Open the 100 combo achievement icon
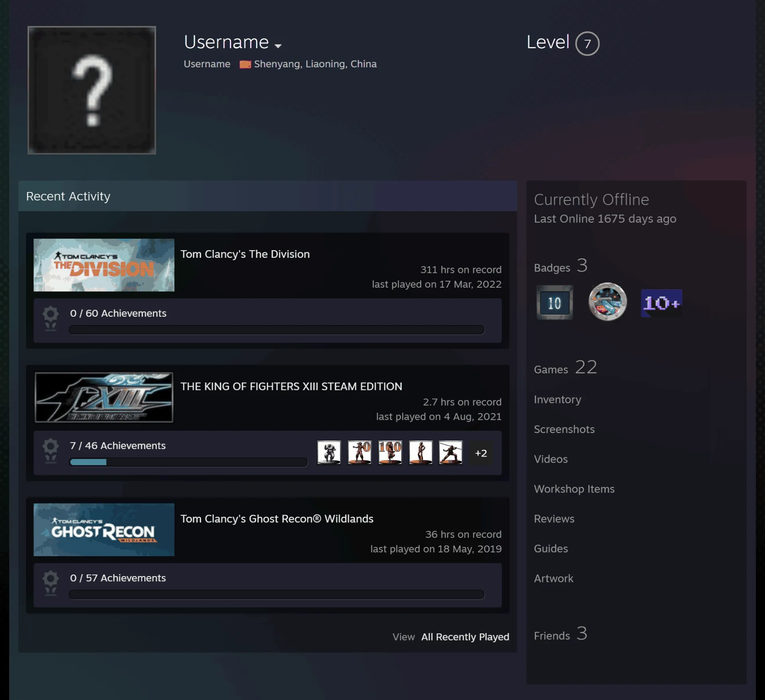Viewport: 765px width, 700px height. 390,452
